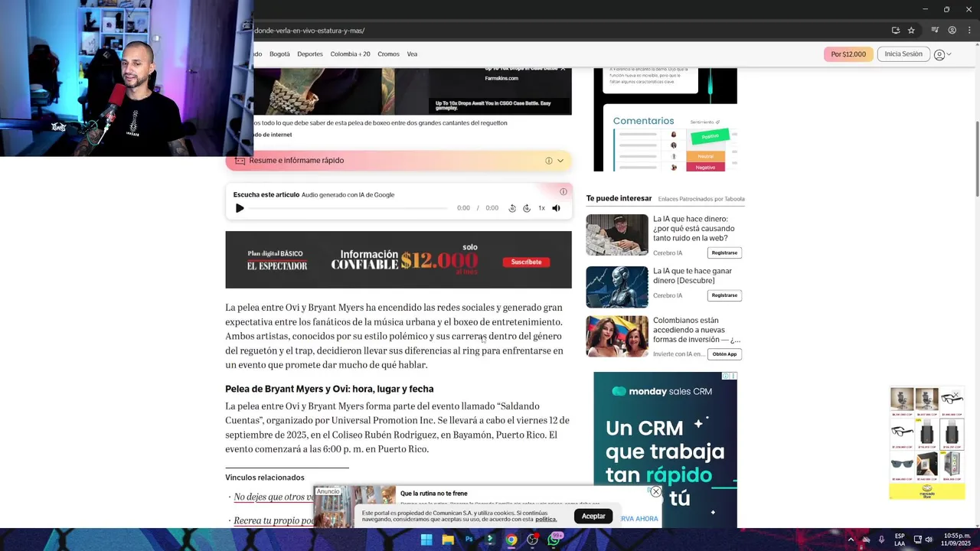Play the article audio
This screenshot has width=980, height=551.
click(x=240, y=208)
